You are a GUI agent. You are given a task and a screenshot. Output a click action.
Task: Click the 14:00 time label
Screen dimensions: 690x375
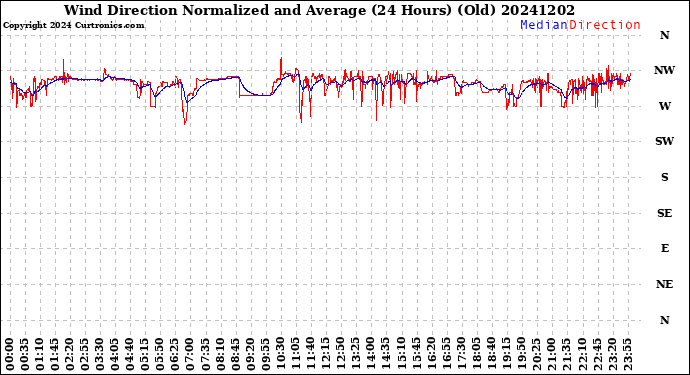point(371,355)
